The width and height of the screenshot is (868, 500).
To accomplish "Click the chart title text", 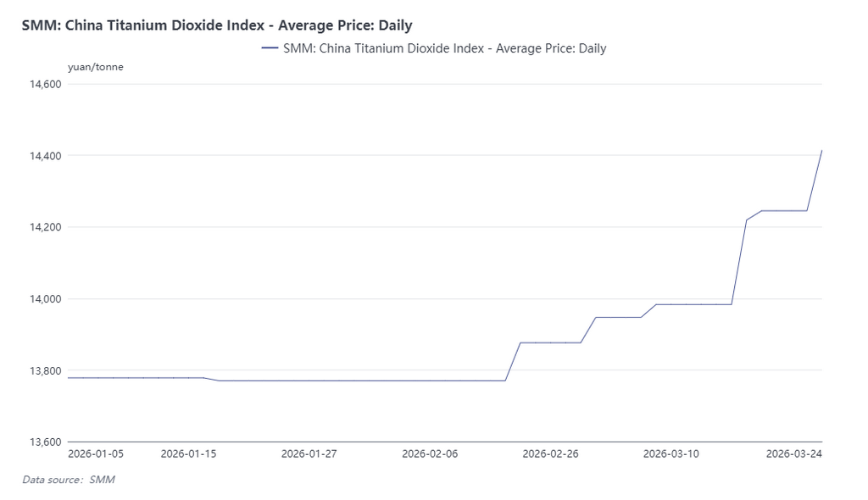I will tap(217, 25).
